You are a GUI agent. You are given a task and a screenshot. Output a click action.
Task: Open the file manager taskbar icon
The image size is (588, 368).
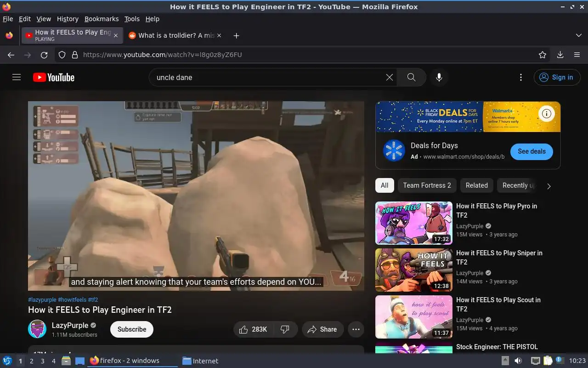tap(66, 361)
